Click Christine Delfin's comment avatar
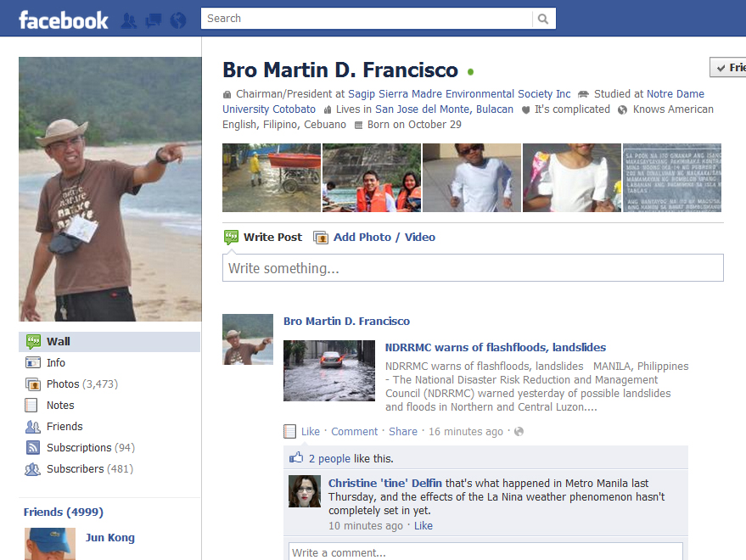 tap(304, 491)
